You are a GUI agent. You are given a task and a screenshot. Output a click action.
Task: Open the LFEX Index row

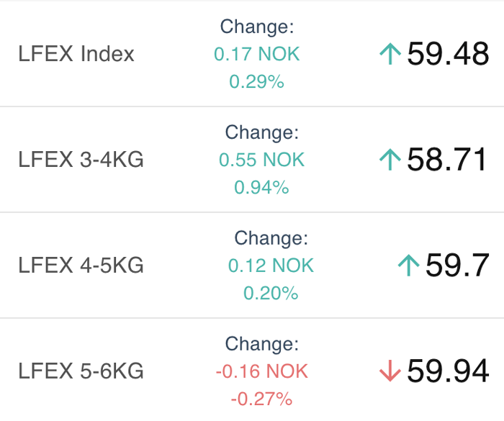(252, 54)
